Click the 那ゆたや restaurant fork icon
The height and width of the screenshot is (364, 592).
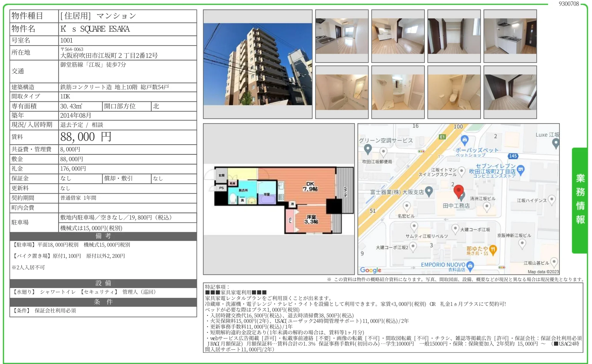(493, 249)
